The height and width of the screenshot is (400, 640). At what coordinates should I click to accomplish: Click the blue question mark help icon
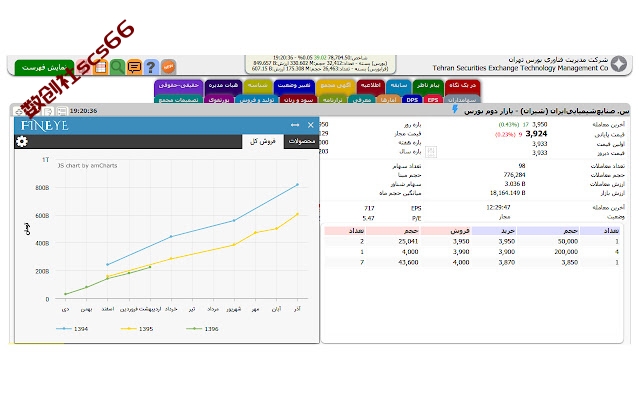click(151, 67)
